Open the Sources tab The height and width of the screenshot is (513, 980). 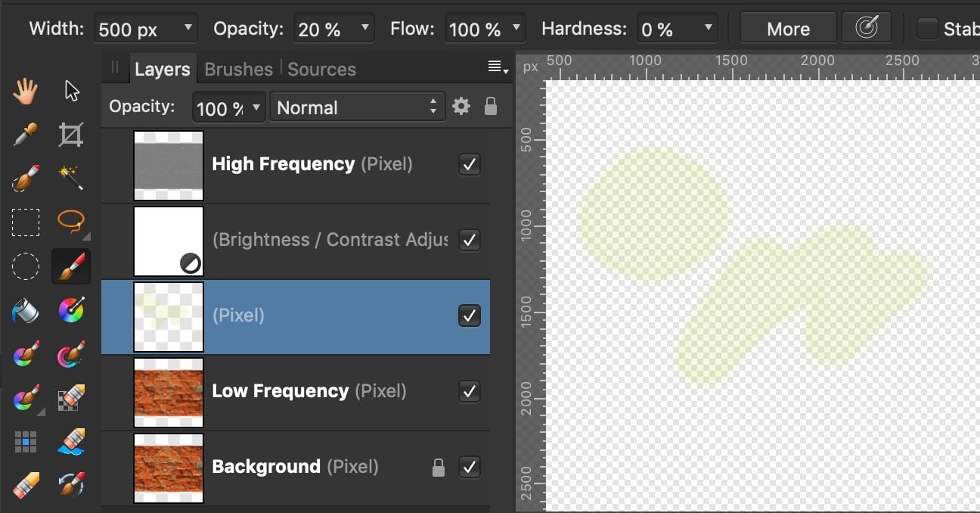(x=321, y=69)
